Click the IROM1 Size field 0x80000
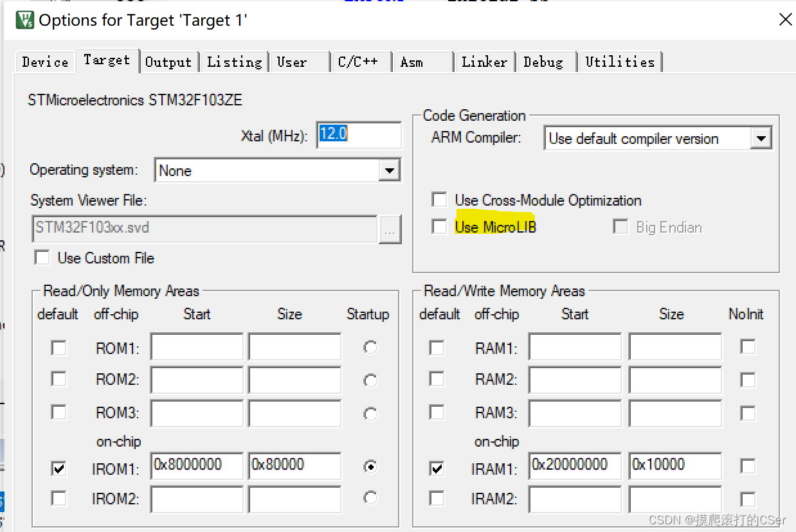The image size is (796, 532). pos(294,466)
